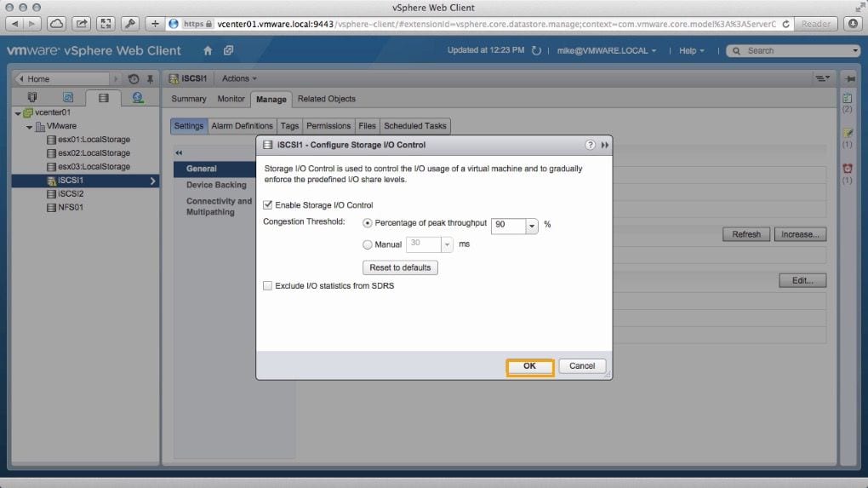Cancel the Storage I/O Control dialog
This screenshot has height=488, width=868.
(x=582, y=366)
